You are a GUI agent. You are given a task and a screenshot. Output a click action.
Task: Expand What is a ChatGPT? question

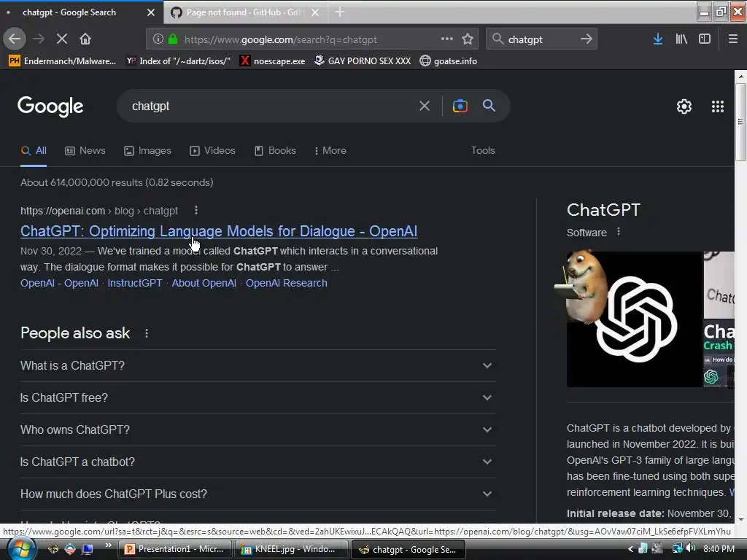click(258, 366)
